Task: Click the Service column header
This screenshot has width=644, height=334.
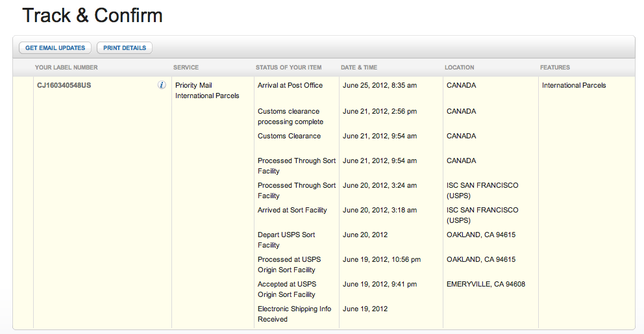Action: tap(186, 68)
